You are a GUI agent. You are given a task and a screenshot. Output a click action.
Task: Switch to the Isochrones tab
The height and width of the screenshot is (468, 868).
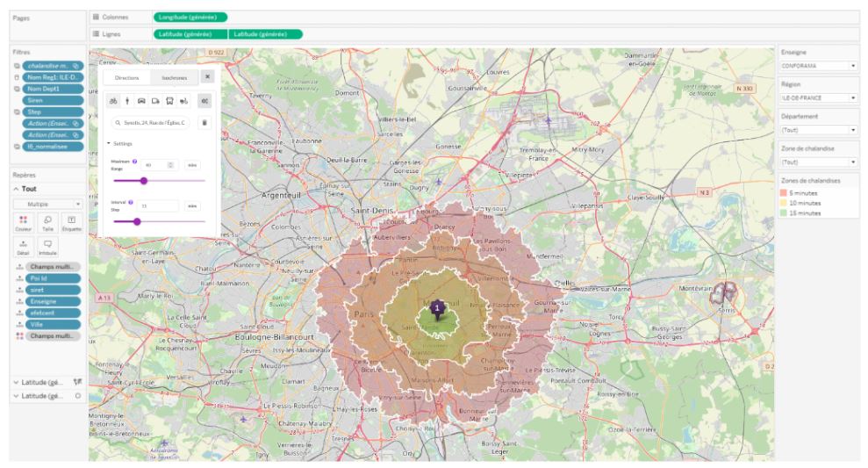click(x=174, y=77)
